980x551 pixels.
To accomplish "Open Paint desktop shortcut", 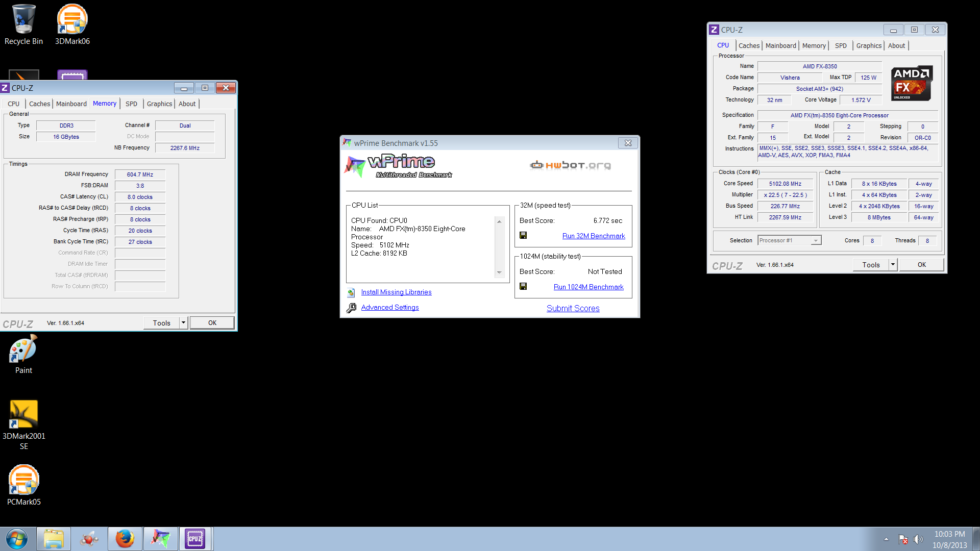I will 23,355.
